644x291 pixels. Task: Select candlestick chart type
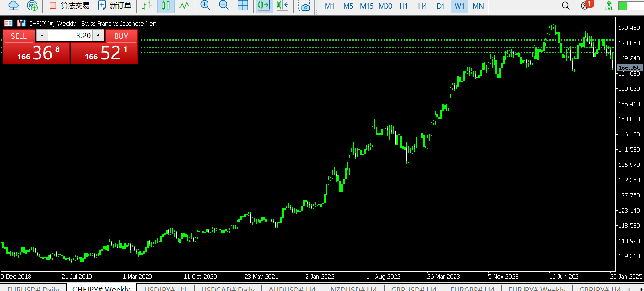166,6
